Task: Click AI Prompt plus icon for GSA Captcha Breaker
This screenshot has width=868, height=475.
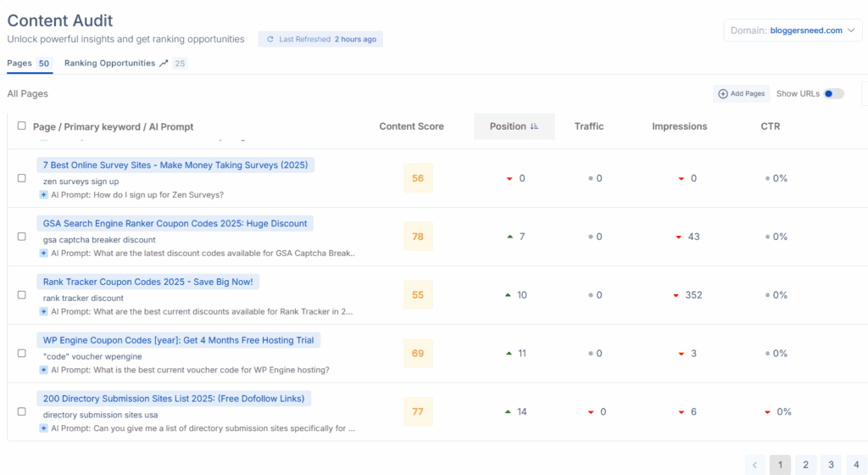Action: pos(43,253)
